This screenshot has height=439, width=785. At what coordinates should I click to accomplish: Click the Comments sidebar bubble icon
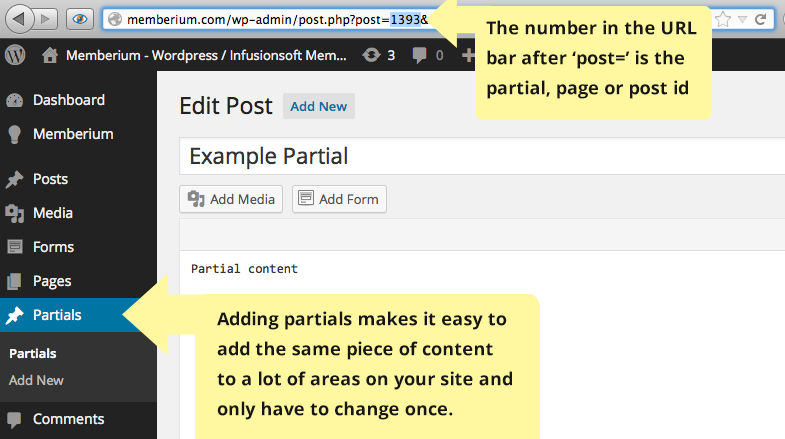[15, 420]
